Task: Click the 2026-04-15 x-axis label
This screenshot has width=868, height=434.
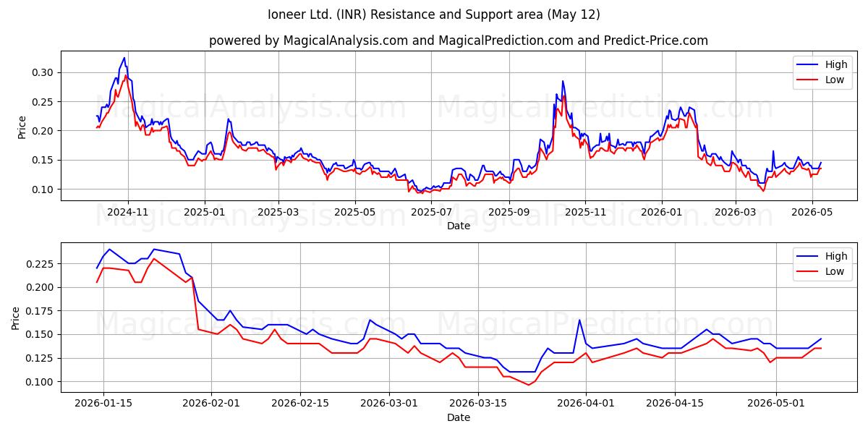Action: (x=675, y=404)
